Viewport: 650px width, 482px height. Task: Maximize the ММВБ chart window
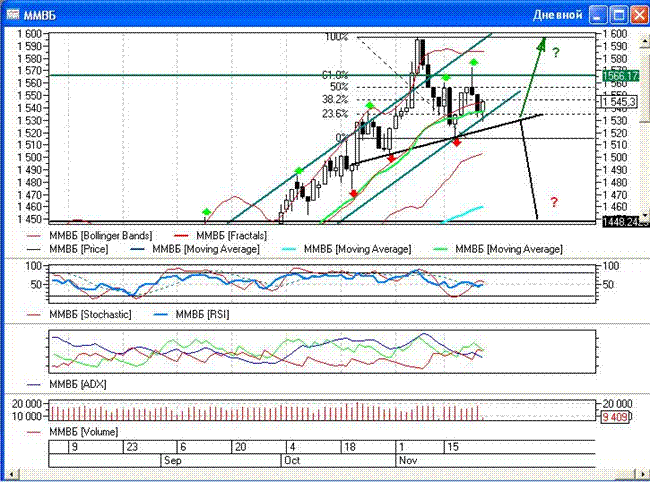[619, 15]
